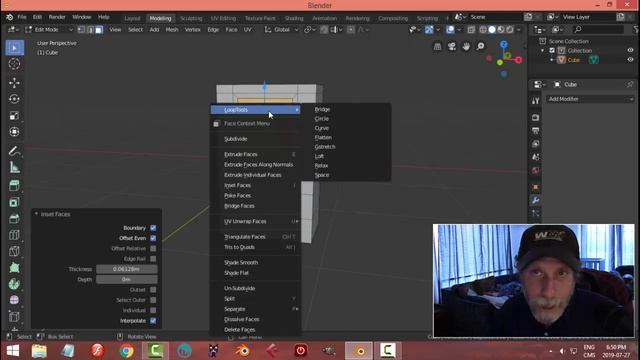Select the Rotate tool
Viewport: 640px width, 360px height.
14,99
